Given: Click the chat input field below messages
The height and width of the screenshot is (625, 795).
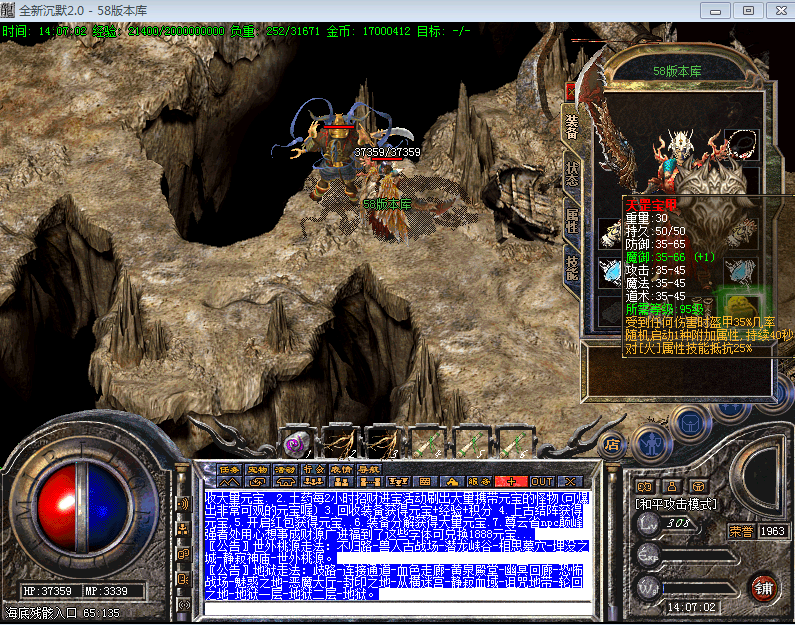Looking at the screenshot, I should pos(398,609).
